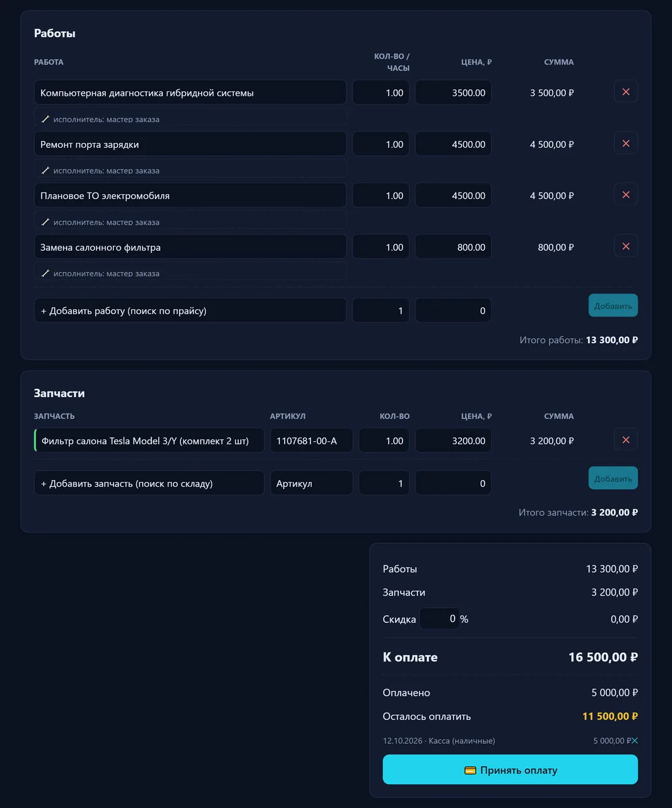Delete the Замена салонного фильтра row

pyautogui.click(x=626, y=246)
